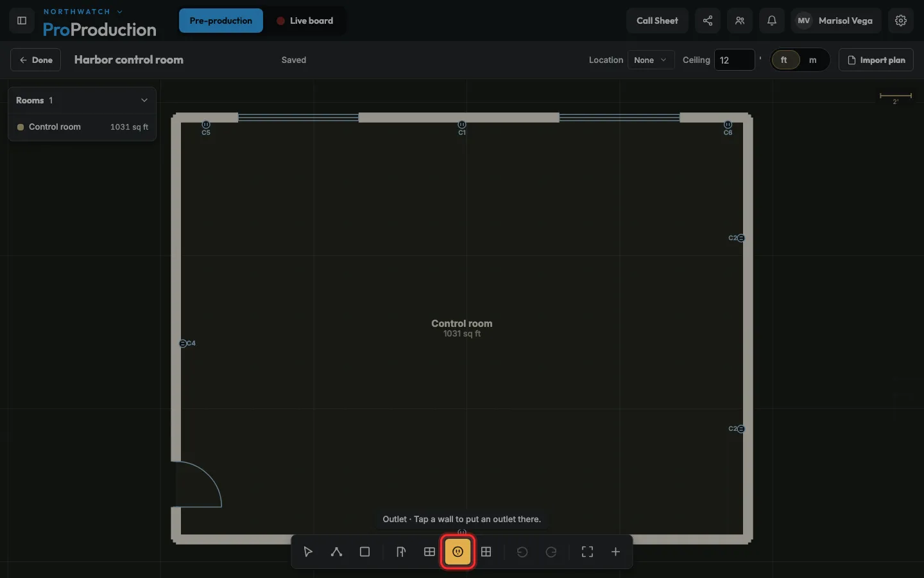924x578 pixels.
Task: Switch to Live board tab
Action: pyautogui.click(x=305, y=21)
